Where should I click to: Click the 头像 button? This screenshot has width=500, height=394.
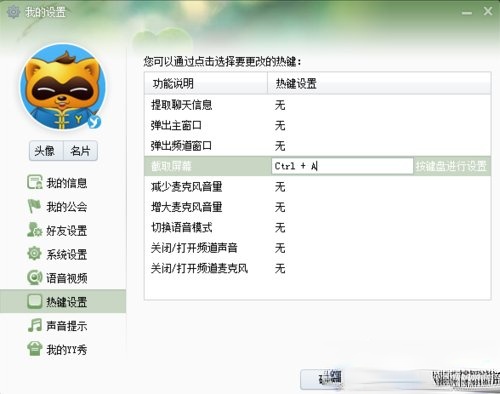[46, 151]
